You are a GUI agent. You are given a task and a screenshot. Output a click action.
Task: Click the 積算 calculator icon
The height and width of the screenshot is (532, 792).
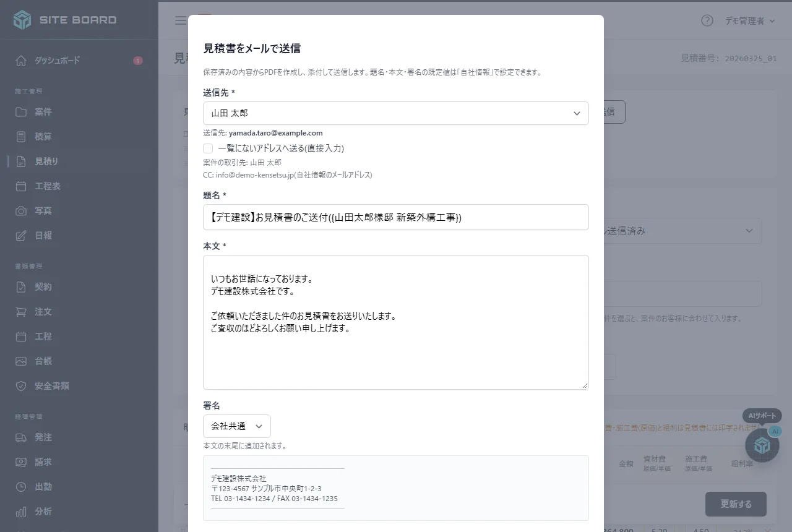21,137
